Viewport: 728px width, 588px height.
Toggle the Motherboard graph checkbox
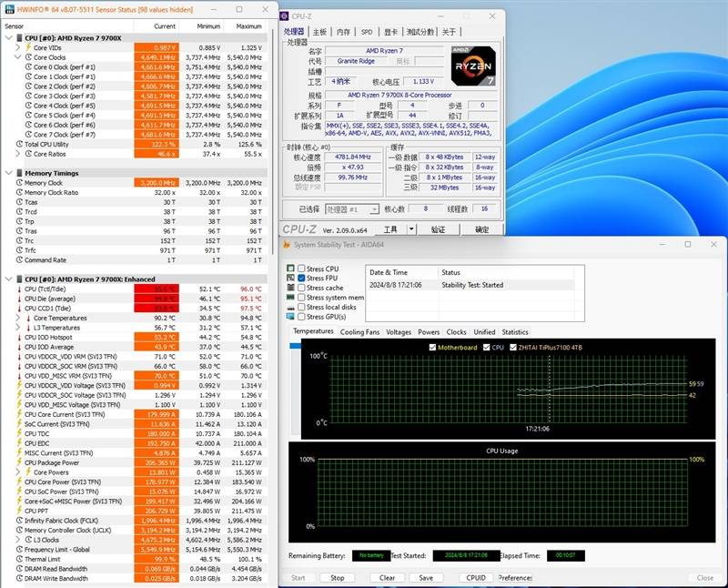coord(432,347)
